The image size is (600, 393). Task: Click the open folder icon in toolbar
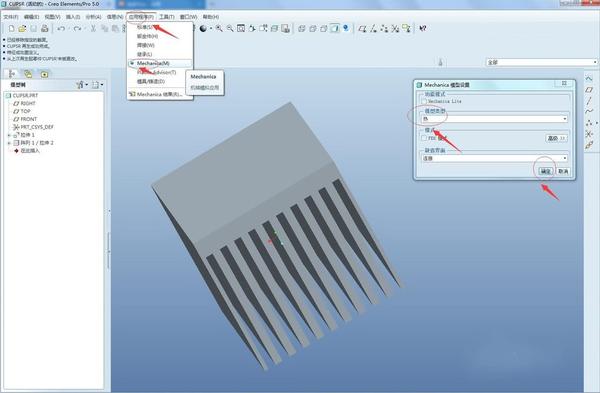(22, 28)
